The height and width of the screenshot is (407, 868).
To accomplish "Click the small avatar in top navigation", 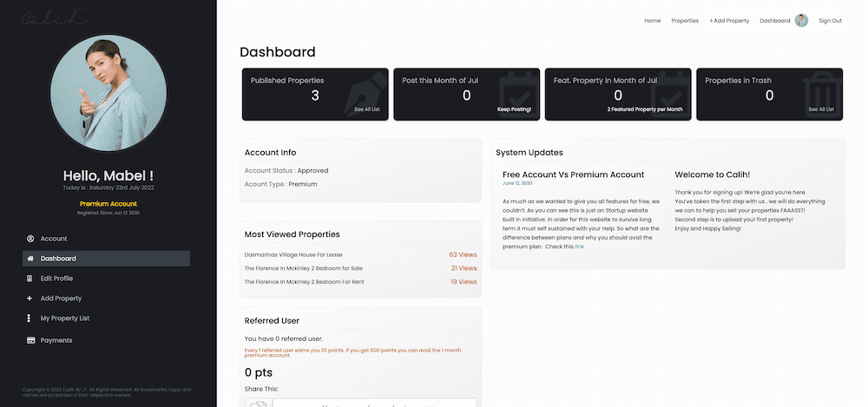I will pos(801,21).
